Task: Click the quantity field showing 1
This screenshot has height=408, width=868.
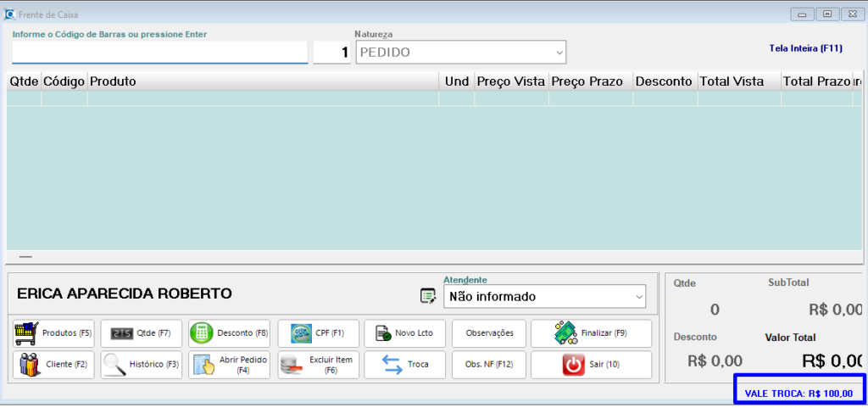Action: tap(331, 53)
